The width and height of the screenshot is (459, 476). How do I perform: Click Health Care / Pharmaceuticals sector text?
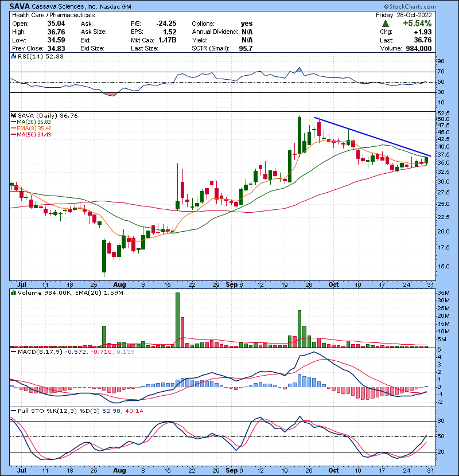pyautogui.click(x=53, y=15)
